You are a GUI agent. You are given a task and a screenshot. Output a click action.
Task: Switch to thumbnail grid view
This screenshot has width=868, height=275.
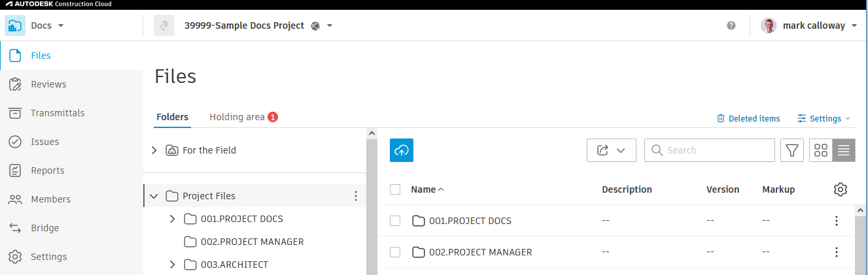[821, 150]
